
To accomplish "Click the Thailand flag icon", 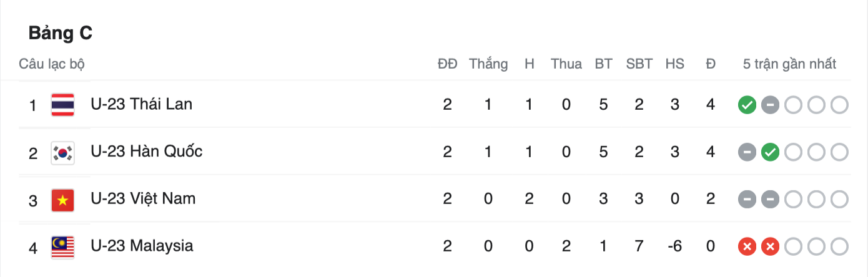I will coord(62,105).
